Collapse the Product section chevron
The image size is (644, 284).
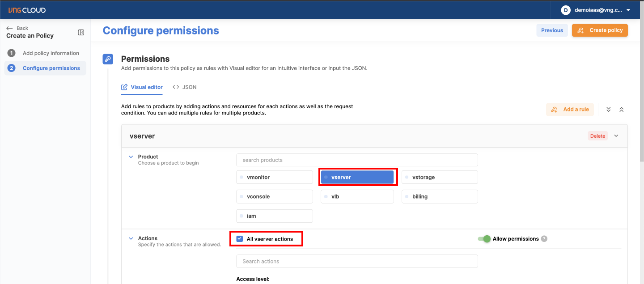coord(131,157)
